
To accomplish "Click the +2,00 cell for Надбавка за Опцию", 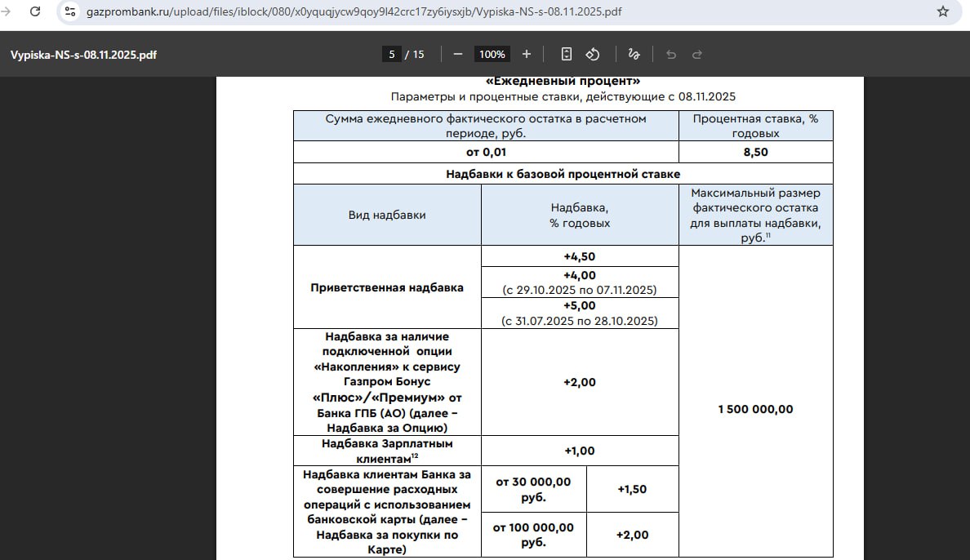I will coord(580,382).
